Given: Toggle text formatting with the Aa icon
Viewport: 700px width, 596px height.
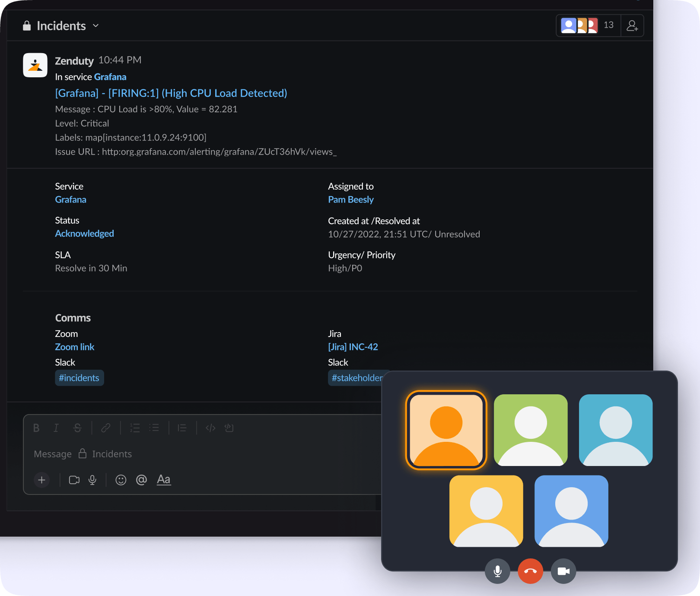Looking at the screenshot, I should click(164, 480).
